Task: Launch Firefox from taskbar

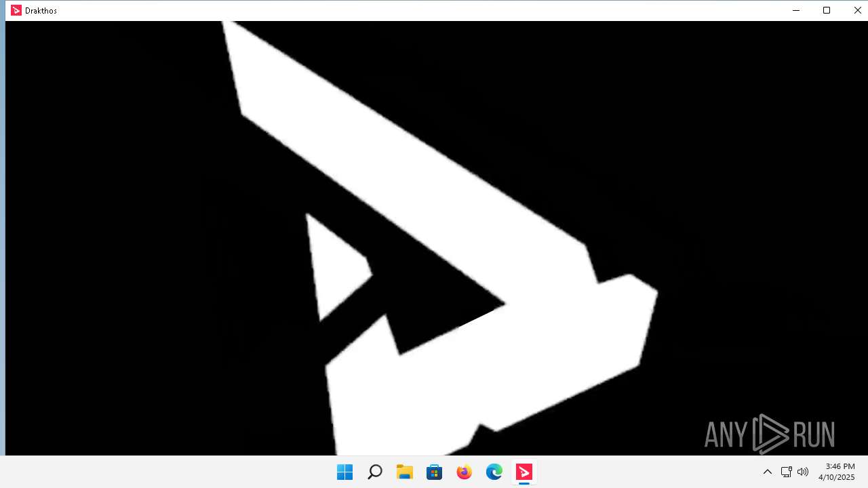Action: coord(465,472)
